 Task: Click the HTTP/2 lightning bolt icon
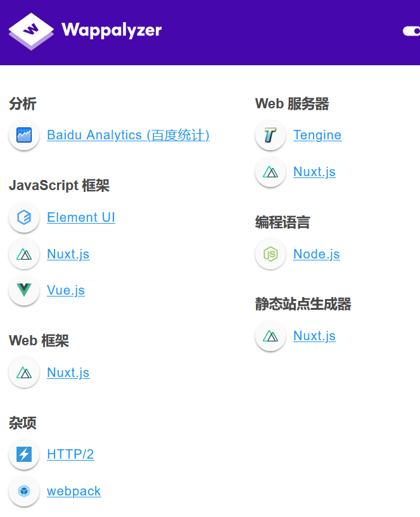pyautogui.click(x=24, y=454)
